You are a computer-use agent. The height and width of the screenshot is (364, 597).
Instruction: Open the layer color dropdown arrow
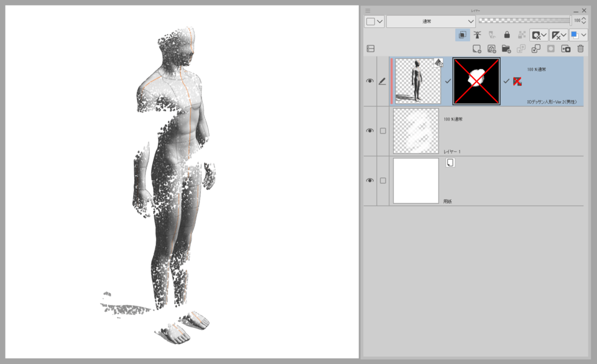[583, 35]
